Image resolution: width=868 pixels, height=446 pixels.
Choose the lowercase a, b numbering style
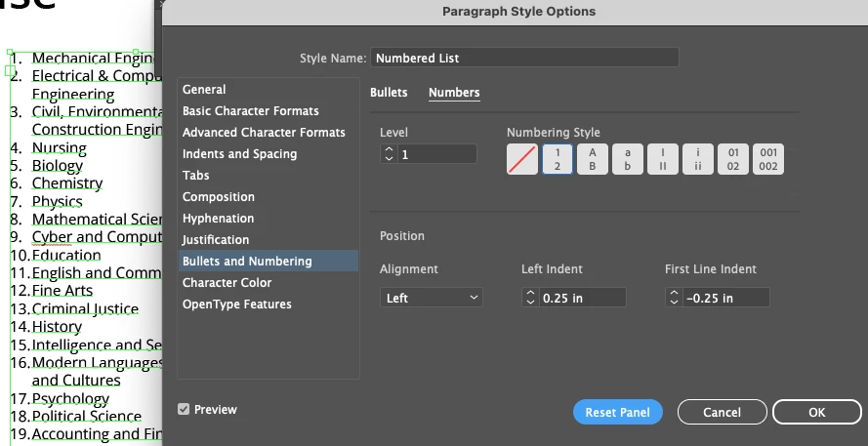(628, 159)
